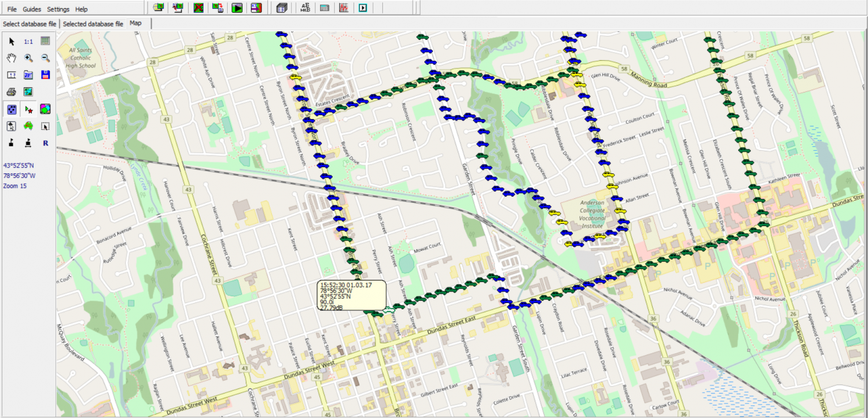Switch to Select database file tab
Image resolution: width=868 pixels, height=418 pixels.
click(30, 24)
